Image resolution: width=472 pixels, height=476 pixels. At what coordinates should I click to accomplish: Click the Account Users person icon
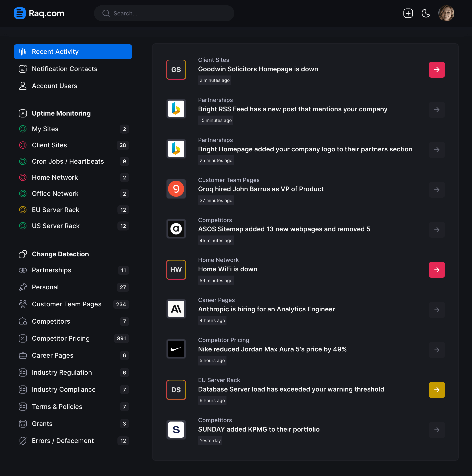[23, 86]
